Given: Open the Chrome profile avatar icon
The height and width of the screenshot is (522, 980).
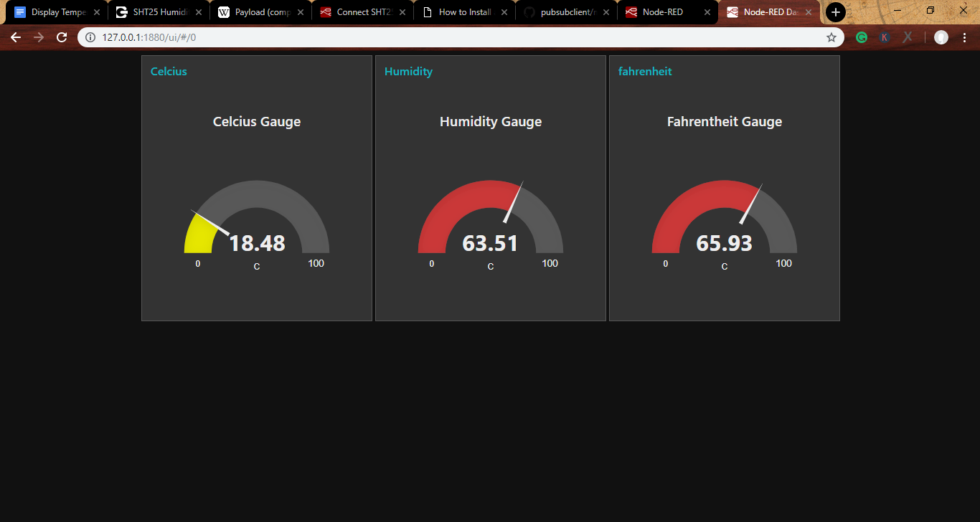Looking at the screenshot, I should [x=941, y=37].
